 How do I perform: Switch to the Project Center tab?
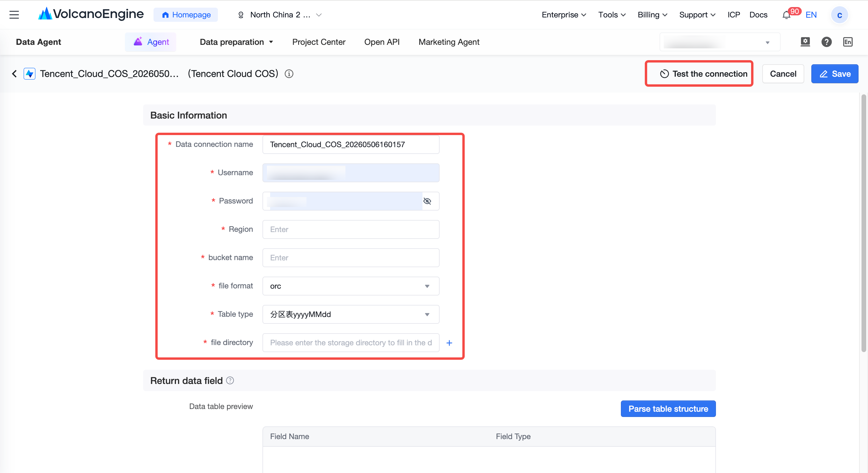click(319, 42)
